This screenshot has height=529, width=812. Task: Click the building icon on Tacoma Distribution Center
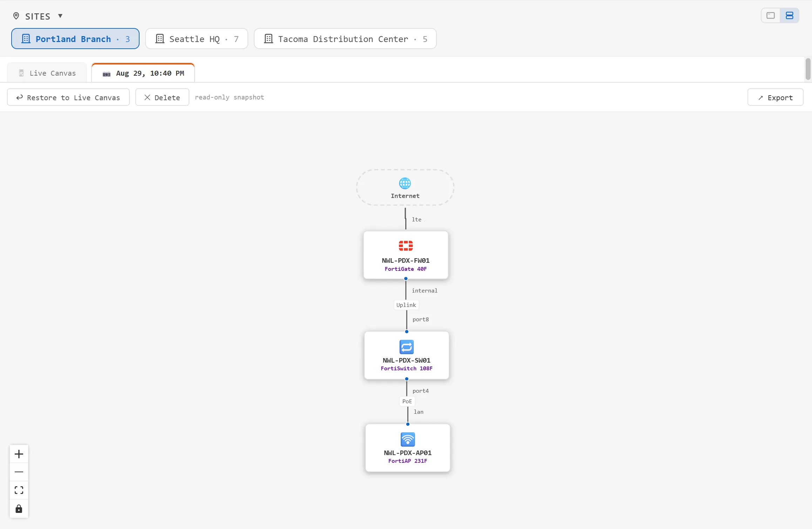tap(269, 39)
